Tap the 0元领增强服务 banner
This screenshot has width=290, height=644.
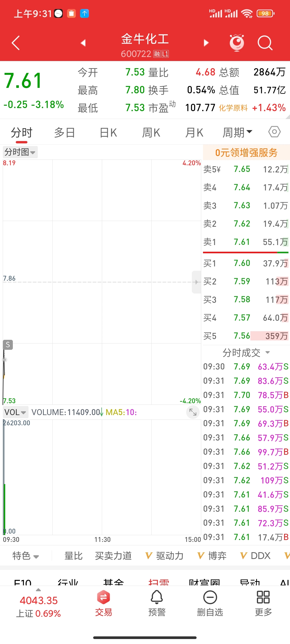(x=246, y=152)
